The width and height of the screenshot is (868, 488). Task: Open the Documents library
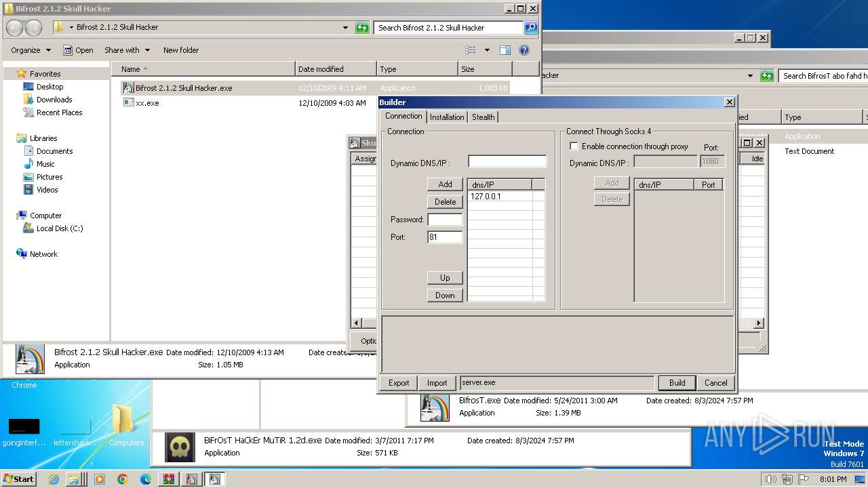point(54,151)
